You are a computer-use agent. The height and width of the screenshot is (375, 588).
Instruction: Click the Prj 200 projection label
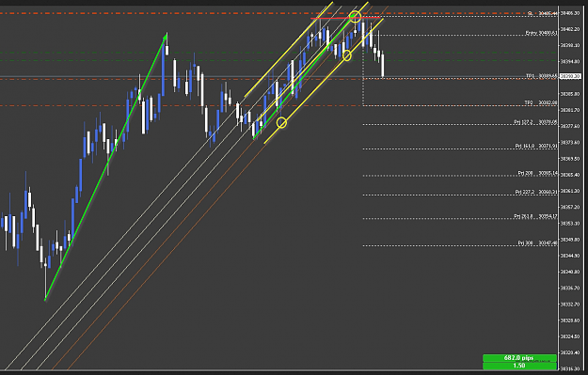click(538, 173)
